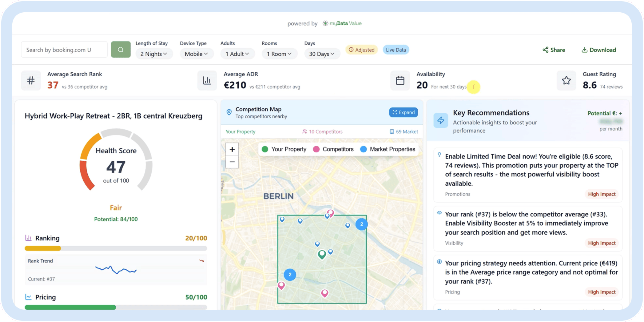
Task: Open the Length of Stay dropdown
Action: [x=154, y=54]
